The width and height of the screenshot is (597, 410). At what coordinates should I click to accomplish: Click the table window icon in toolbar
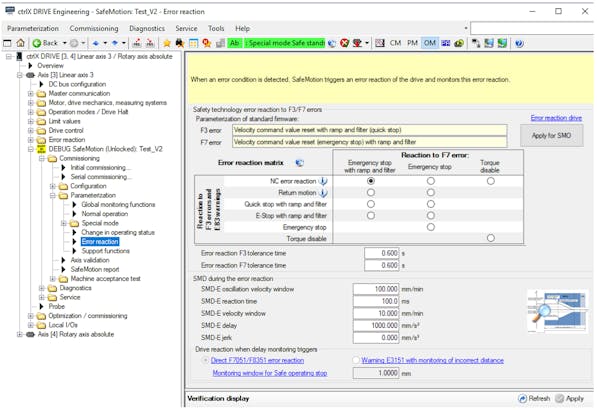pyautogui.click(x=193, y=43)
